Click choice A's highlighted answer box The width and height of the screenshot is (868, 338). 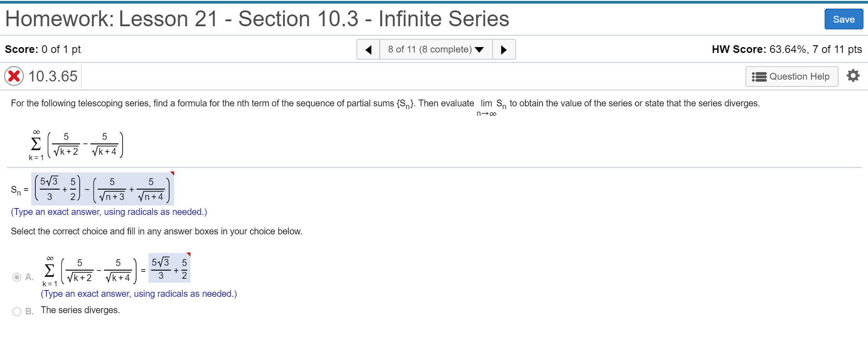(169, 268)
